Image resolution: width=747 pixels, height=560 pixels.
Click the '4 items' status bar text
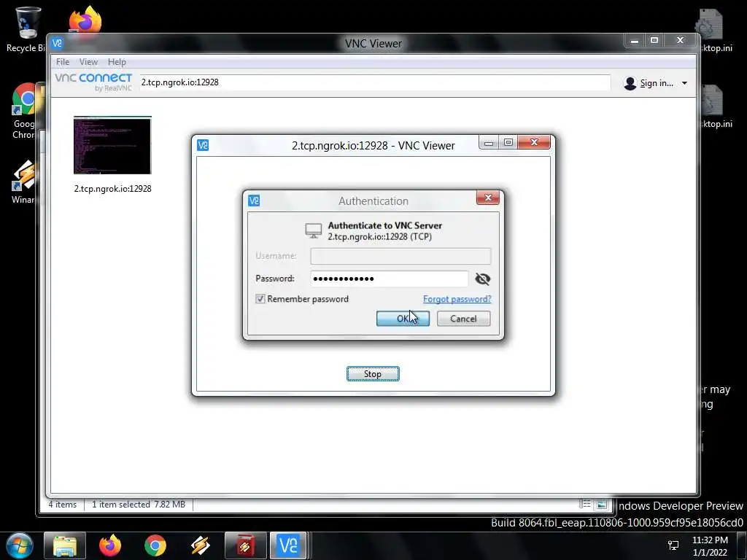coord(63,505)
